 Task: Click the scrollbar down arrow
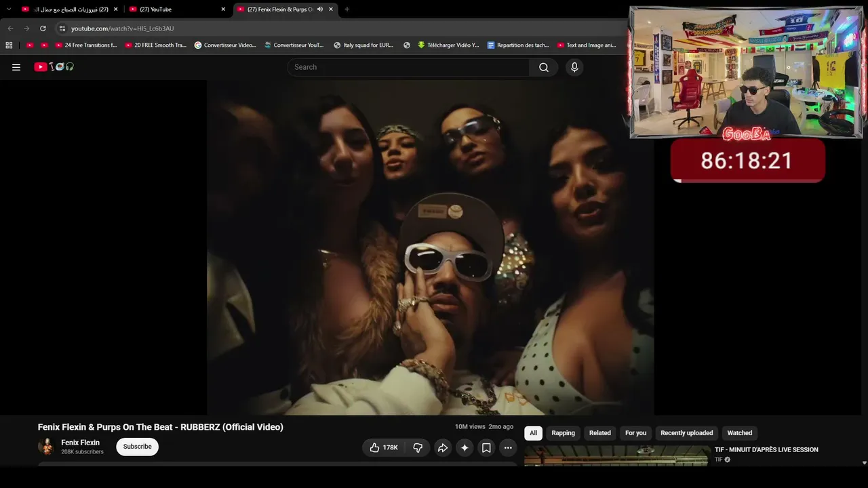pyautogui.click(x=864, y=463)
